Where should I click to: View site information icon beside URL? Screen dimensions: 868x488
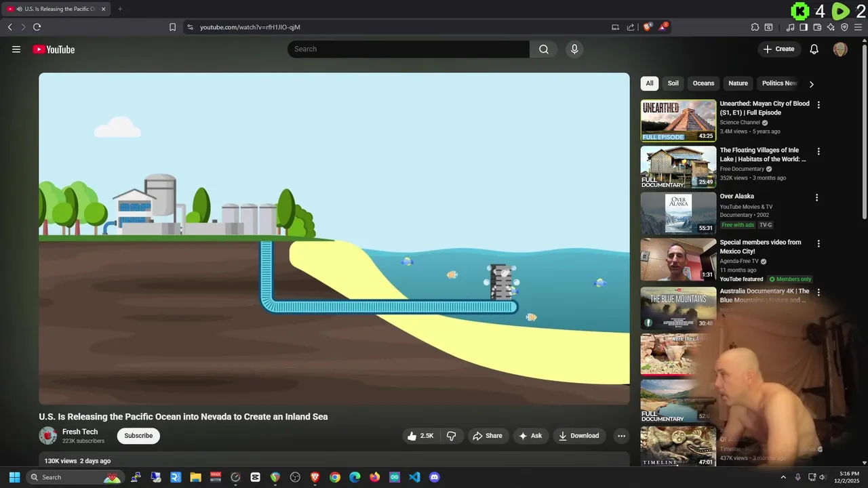click(x=190, y=27)
